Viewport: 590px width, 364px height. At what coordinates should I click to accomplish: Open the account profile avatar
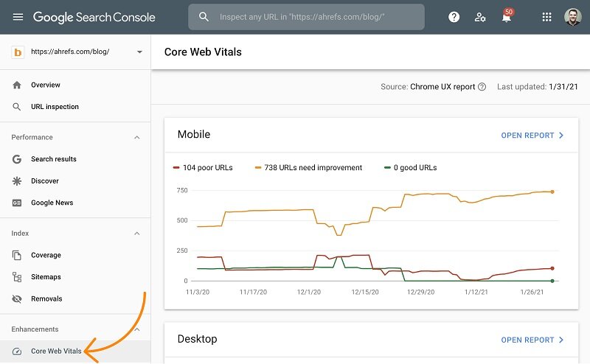click(573, 17)
